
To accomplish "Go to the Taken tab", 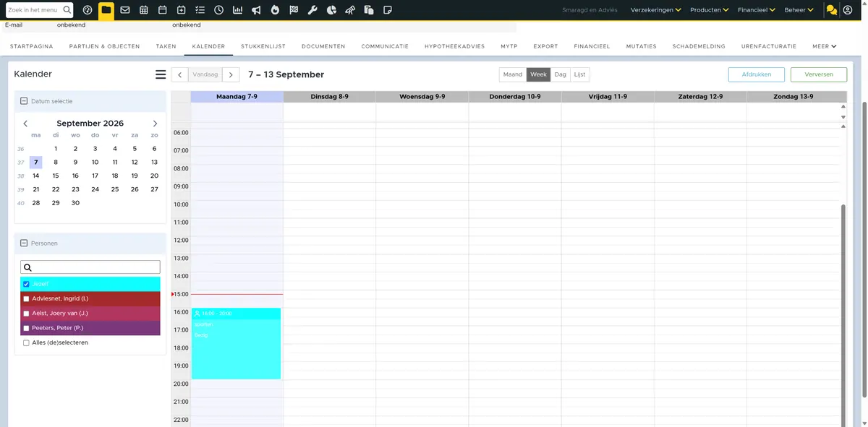I will tap(166, 46).
